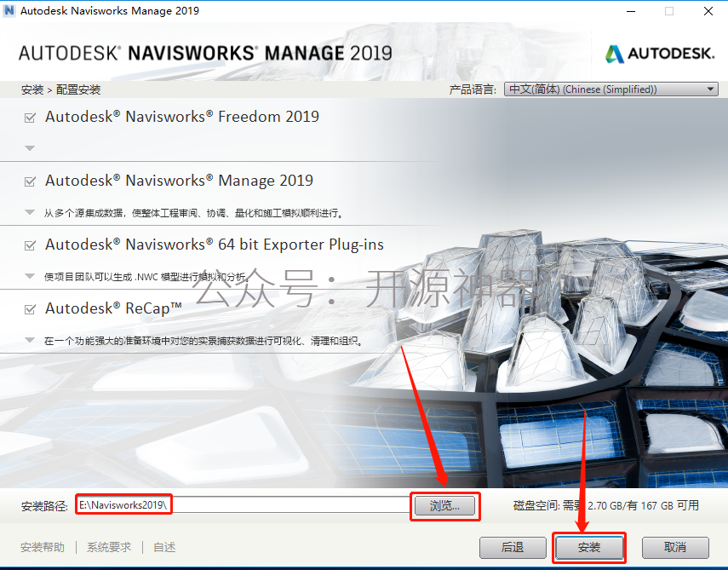Click the Autodesk ReCap title
Image resolution: width=728 pixels, height=570 pixels.
[113, 308]
